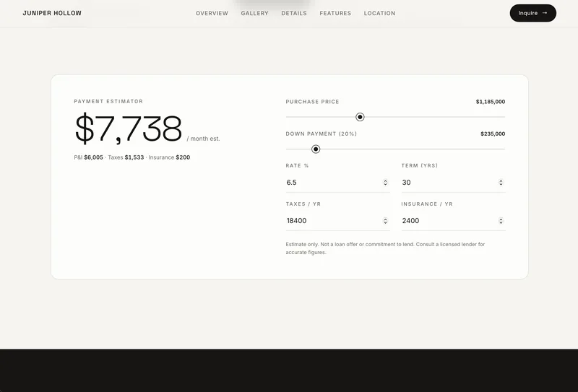Click the Taxes $1,533 breakdown text
This screenshot has height=392, width=578.
126,157
